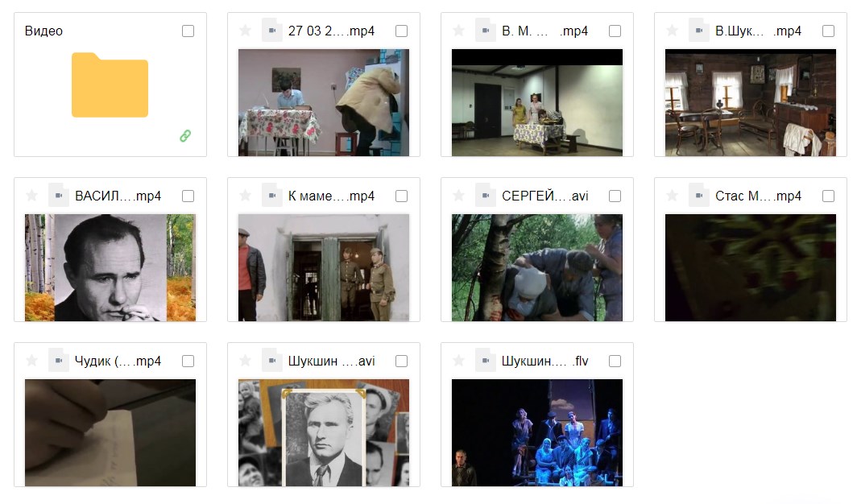
Task: Mark "Чудик (....mp4" as favorite star
Action: tap(31, 361)
